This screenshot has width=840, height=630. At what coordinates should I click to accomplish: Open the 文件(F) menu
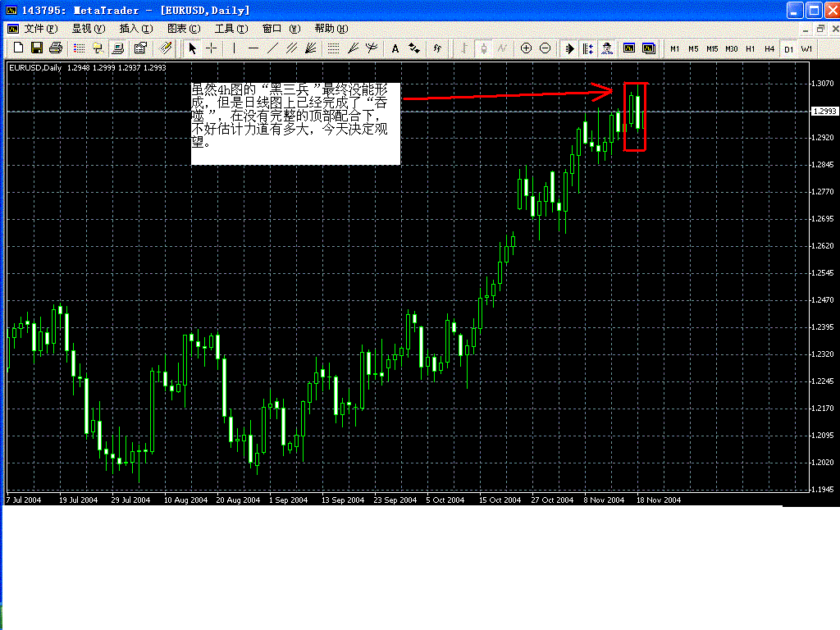coord(41,29)
